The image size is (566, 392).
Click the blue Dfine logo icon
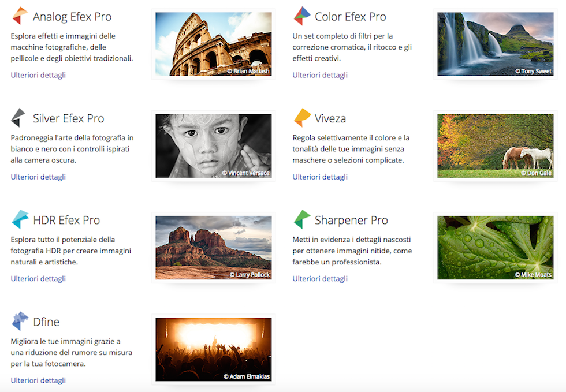point(20,321)
